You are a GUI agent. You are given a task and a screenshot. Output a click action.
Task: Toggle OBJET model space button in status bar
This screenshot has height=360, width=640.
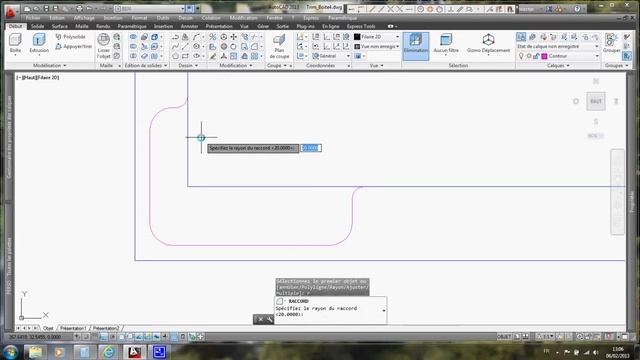(x=504, y=337)
